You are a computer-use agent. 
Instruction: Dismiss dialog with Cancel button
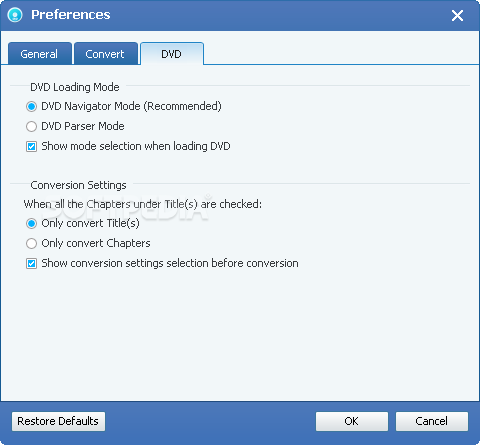432,421
